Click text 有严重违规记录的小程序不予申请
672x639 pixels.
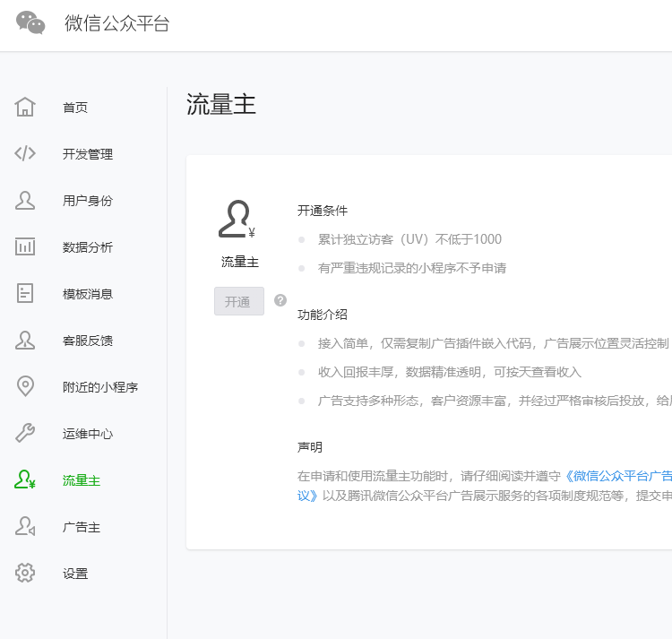(412, 268)
